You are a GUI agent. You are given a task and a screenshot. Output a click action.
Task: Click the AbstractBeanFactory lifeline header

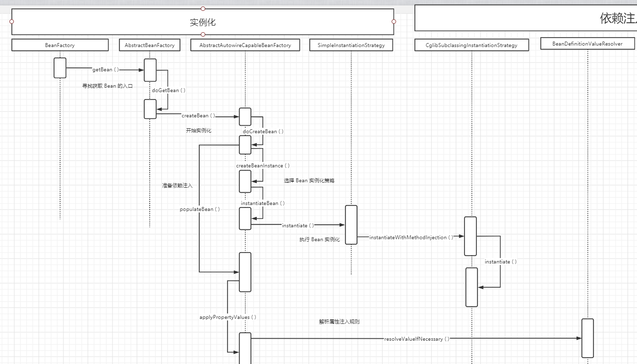point(150,45)
